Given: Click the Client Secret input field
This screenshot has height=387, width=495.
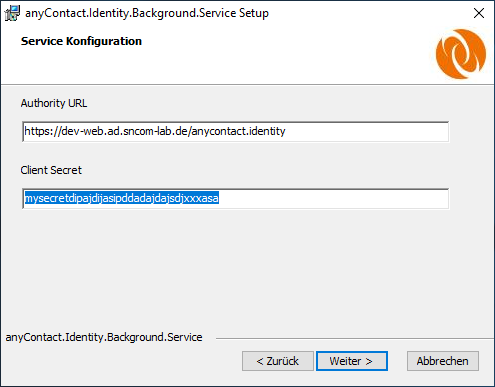Looking at the screenshot, I should point(236,199).
